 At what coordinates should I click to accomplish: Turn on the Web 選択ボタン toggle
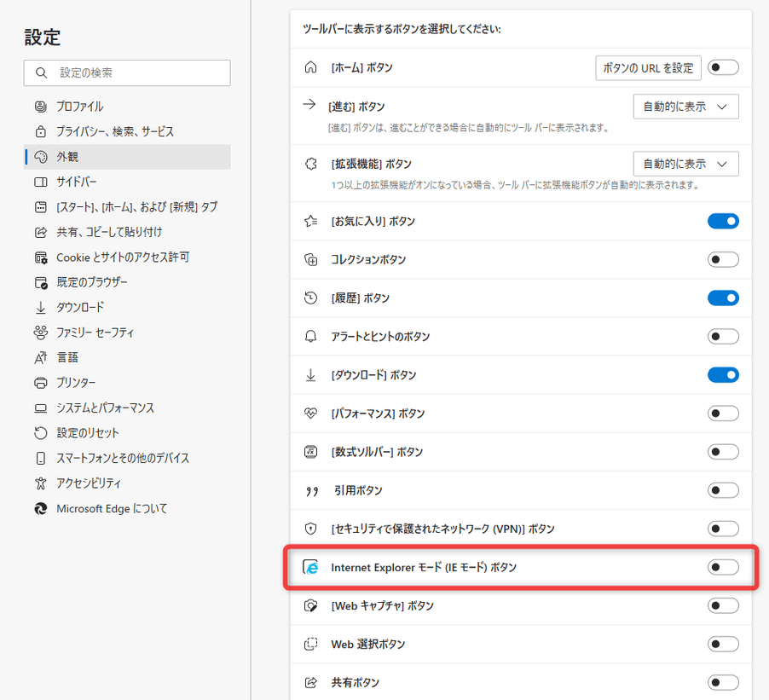pyautogui.click(x=723, y=644)
